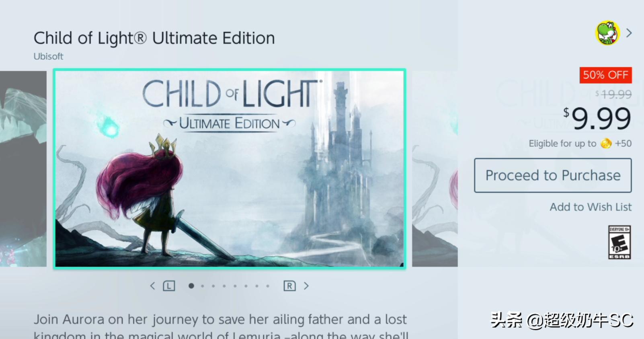Select the first active pagination dot
644x339 pixels.
(191, 286)
